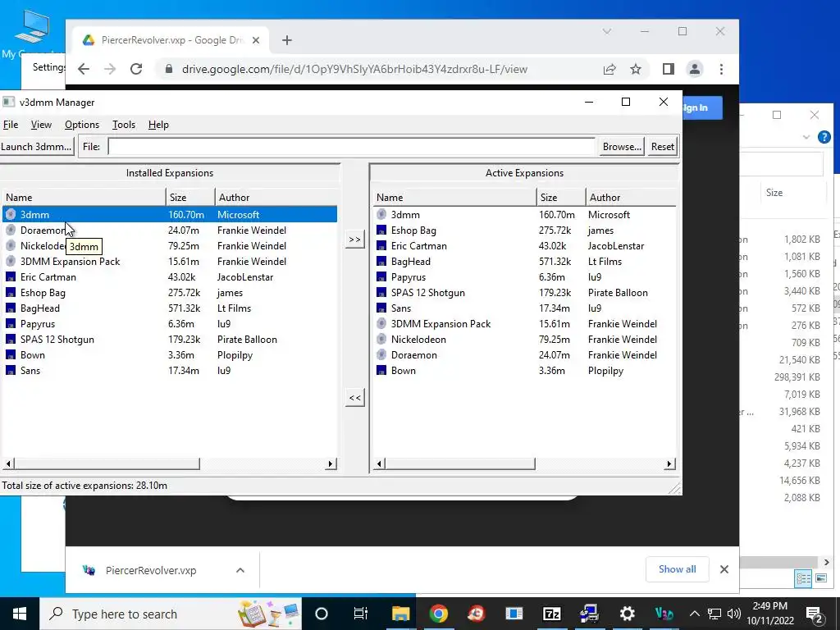
Task: Select the PiercerRevolver.vxp Chrome tab
Action: (171, 40)
